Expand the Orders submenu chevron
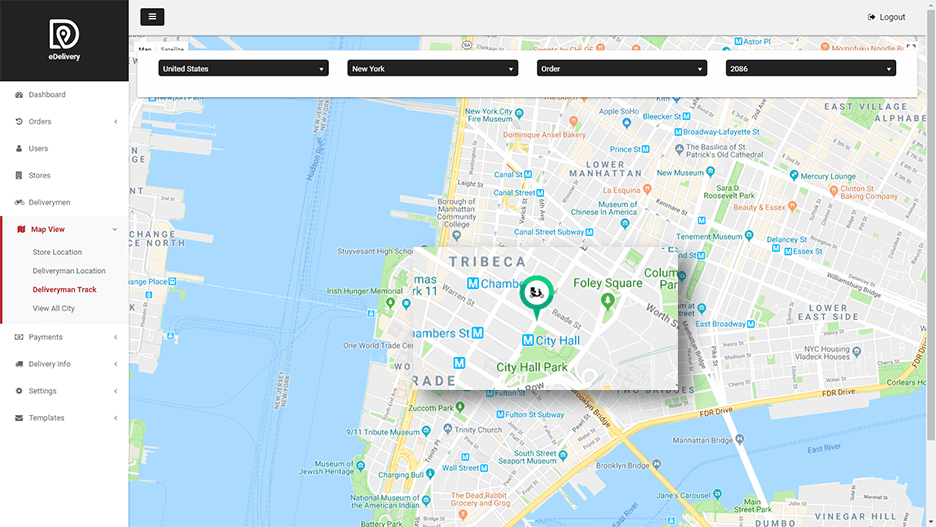The image size is (936, 527). point(116,122)
